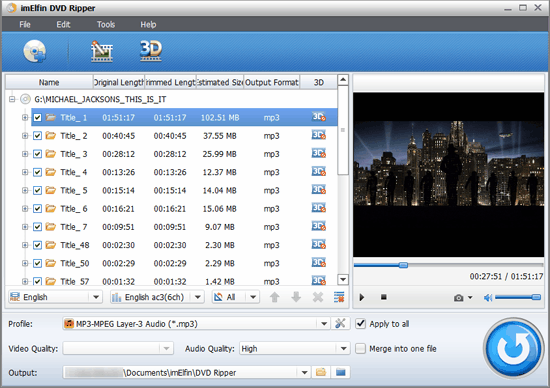Click the clear list icon
The width and height of the screenshot is (550, 388).
(339, 297)
